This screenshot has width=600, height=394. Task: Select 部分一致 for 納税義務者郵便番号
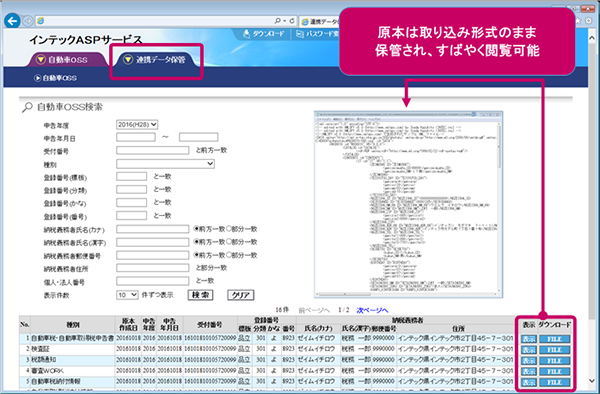tap(229, 255)
